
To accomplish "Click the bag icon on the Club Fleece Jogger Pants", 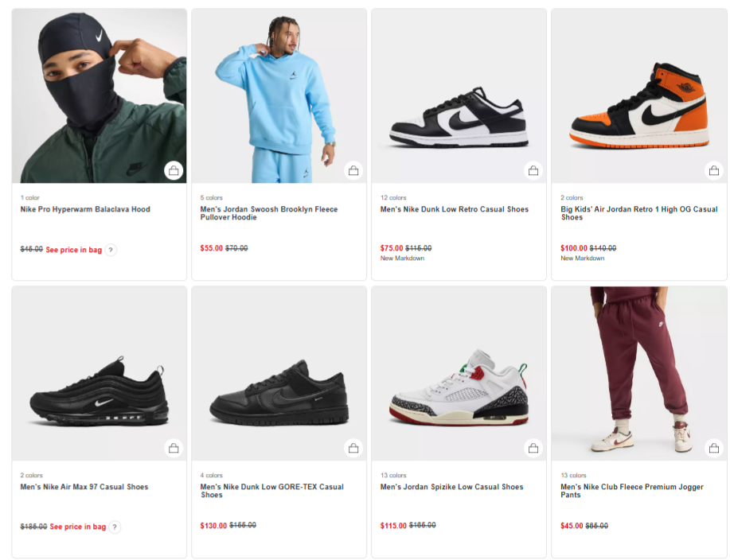I will pos(713,448).
